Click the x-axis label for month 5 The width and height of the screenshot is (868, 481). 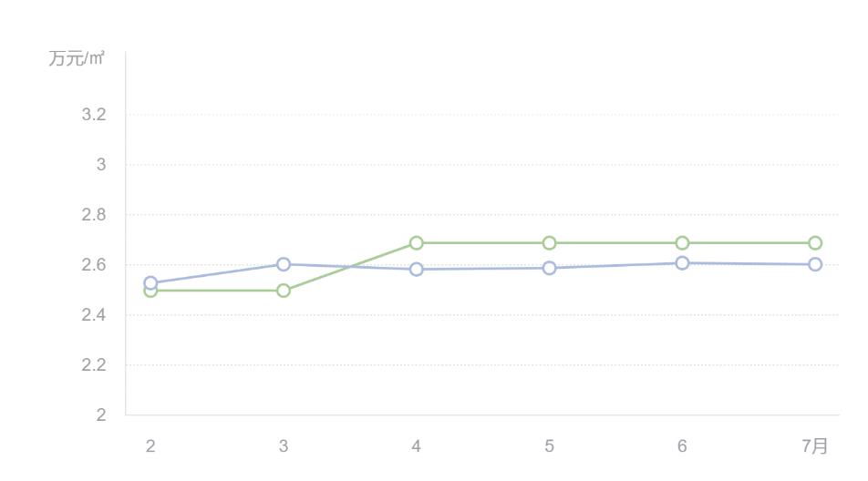click(550, 445)
